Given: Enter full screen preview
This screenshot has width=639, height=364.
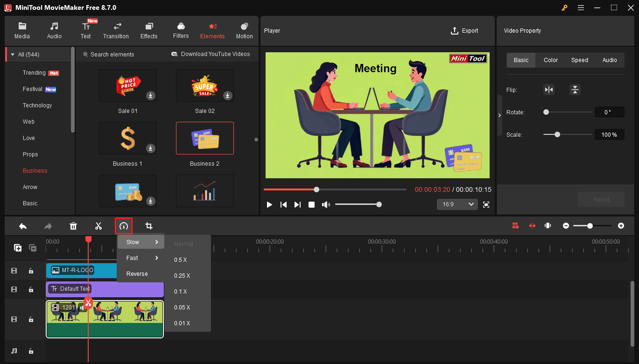Looking at the screenshot, I should click(486, 204).
